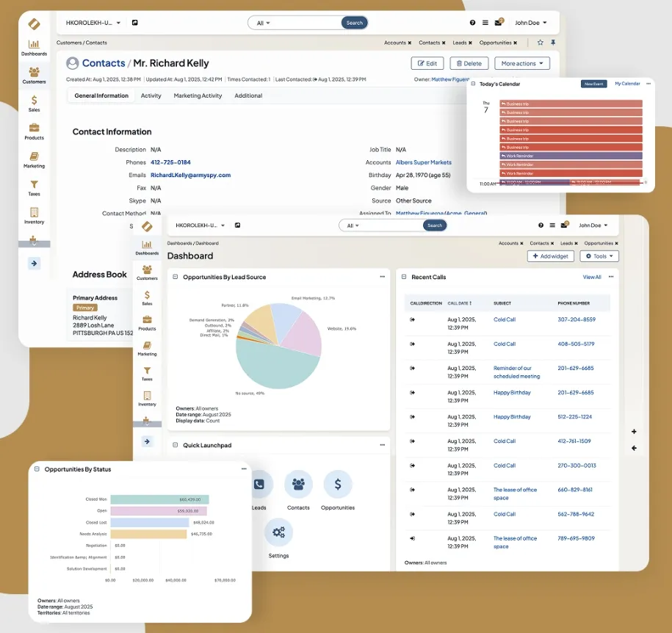Open the John Doe user menu in Dashboard window
Viewport: 672px width, 633px height.
[593, 225]
